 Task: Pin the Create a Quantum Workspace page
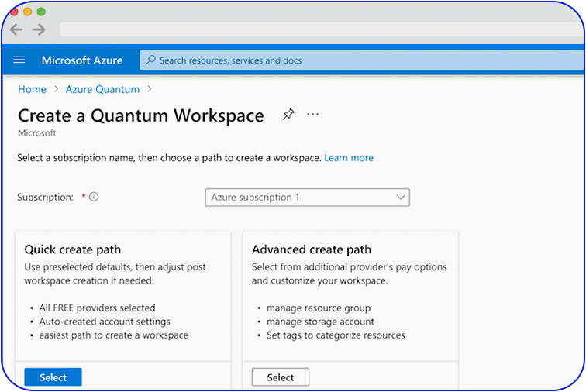288,115
